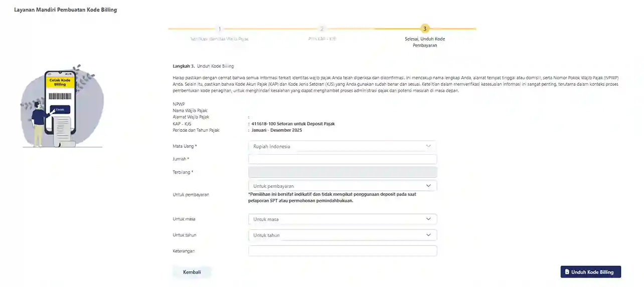Open the Untuk masa dropdown
The image size is (644, 287).
pyautogui.click(x=343, y=219)
